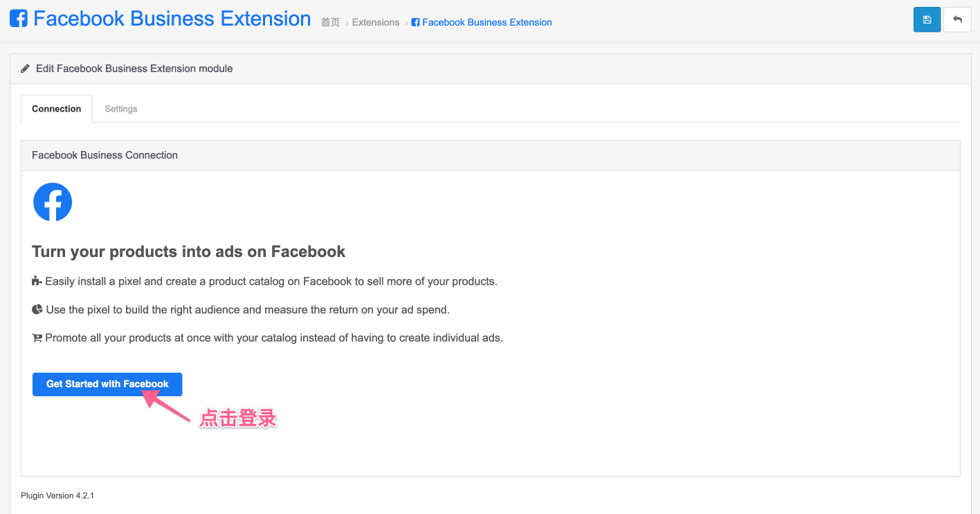This screenshot has height=514, width=980.
Task: Click 'Turn your products into ads on Facebook' heading
Action: click(x=189, y=251)
